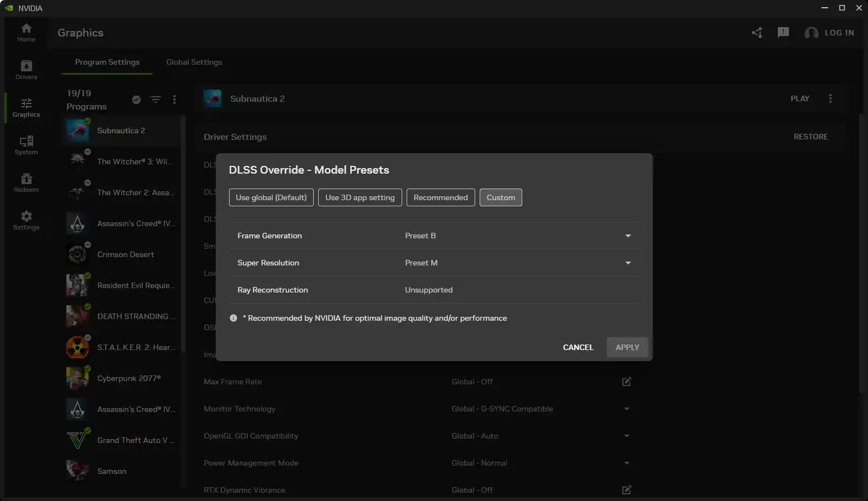This screenshot has height=501, width=868.
Task: Click 'Unsupported' value text
Action: point(429,290)
